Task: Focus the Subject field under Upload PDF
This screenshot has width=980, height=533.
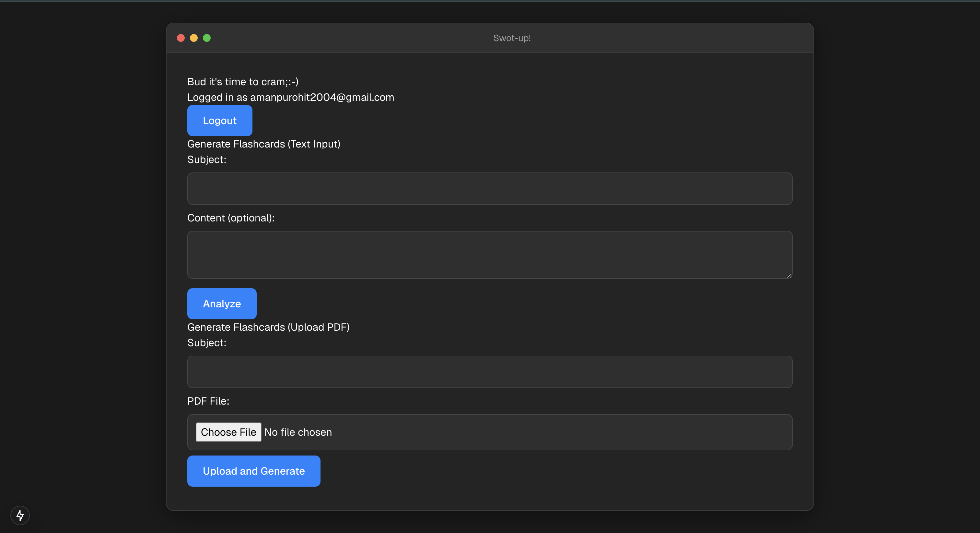Action: (489, 372)
